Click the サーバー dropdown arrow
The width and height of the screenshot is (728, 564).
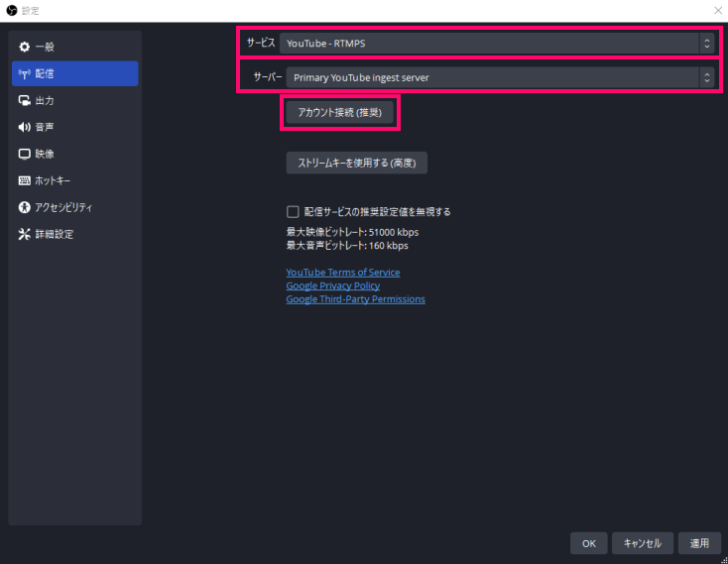pos(706,77)
